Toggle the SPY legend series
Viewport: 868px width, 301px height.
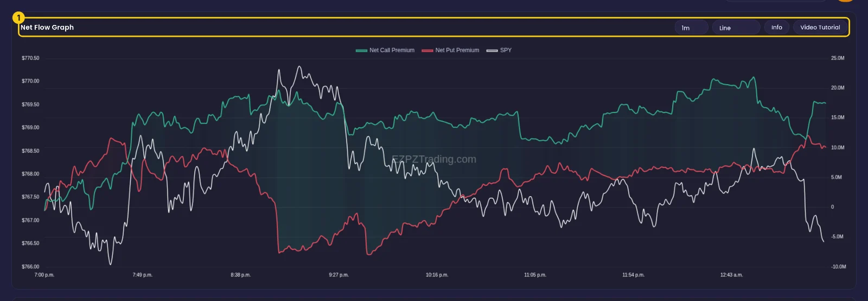[x=499, y=50]
